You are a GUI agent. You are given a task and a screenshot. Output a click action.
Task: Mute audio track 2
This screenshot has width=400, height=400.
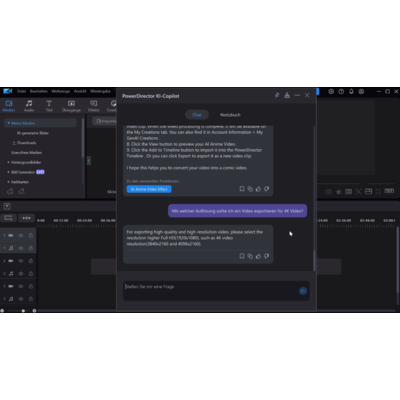pos(21,273)
